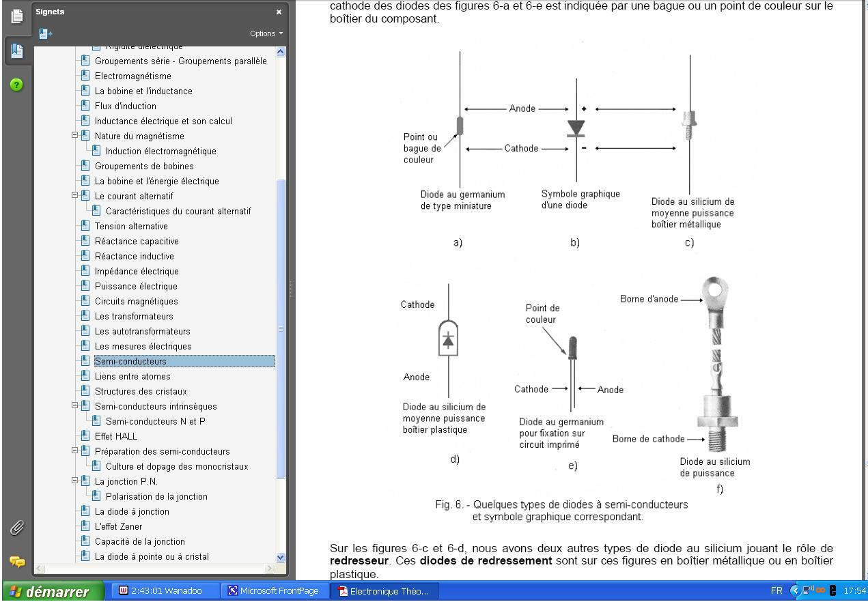Click the bookmarks horizontal scroll-left arrow

41,569
